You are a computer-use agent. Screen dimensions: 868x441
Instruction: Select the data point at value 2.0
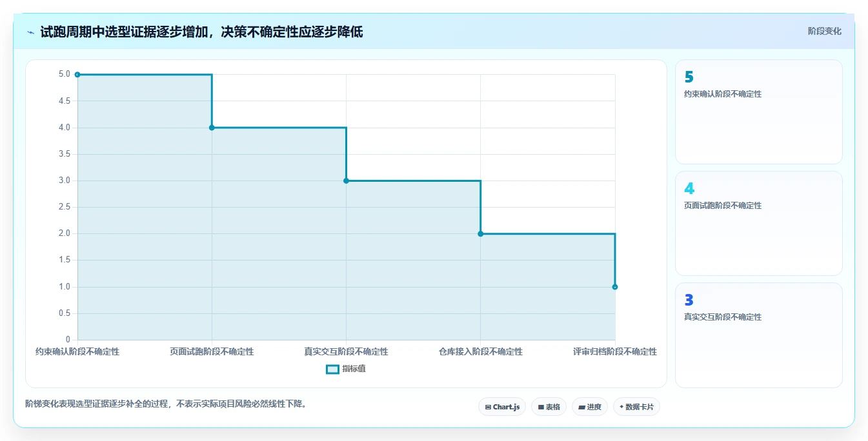click(480, 233)
